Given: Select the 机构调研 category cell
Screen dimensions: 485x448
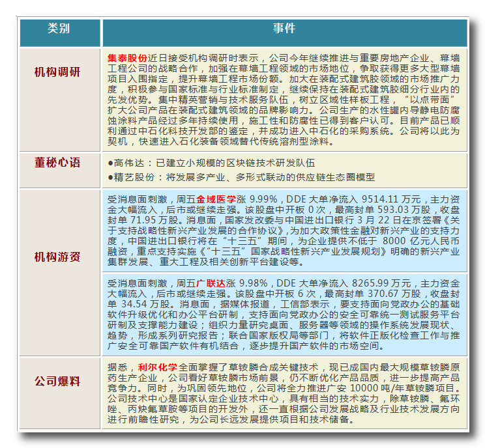Looking at the screenshot, I should [x=59, y=72].
